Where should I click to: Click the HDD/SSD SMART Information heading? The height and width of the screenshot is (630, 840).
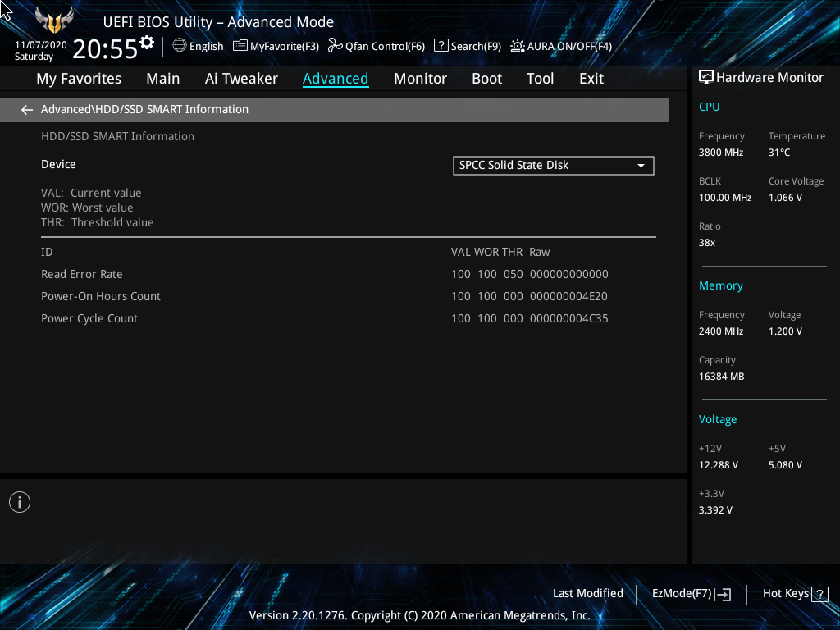click(x=117, y=136)
